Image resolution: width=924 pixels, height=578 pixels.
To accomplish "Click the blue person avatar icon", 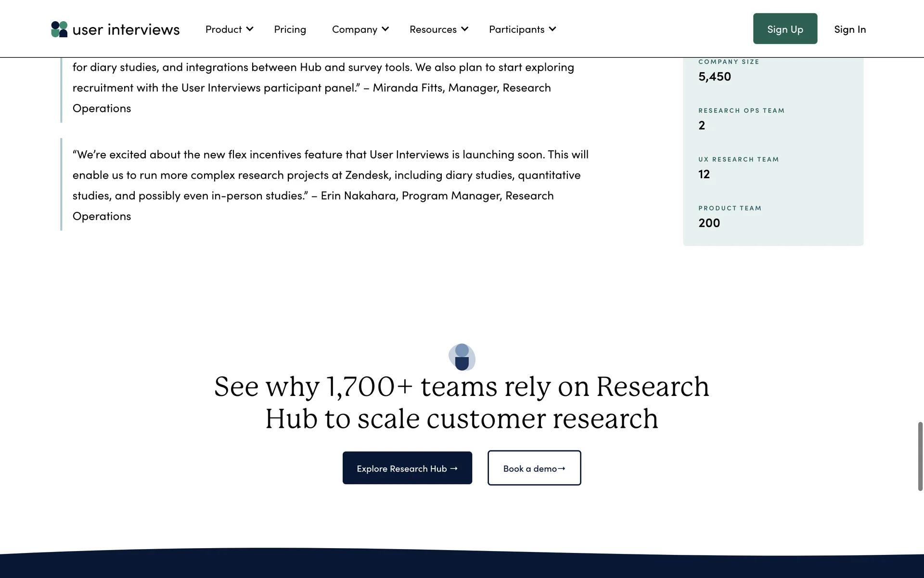I will (x=462, y=357).
